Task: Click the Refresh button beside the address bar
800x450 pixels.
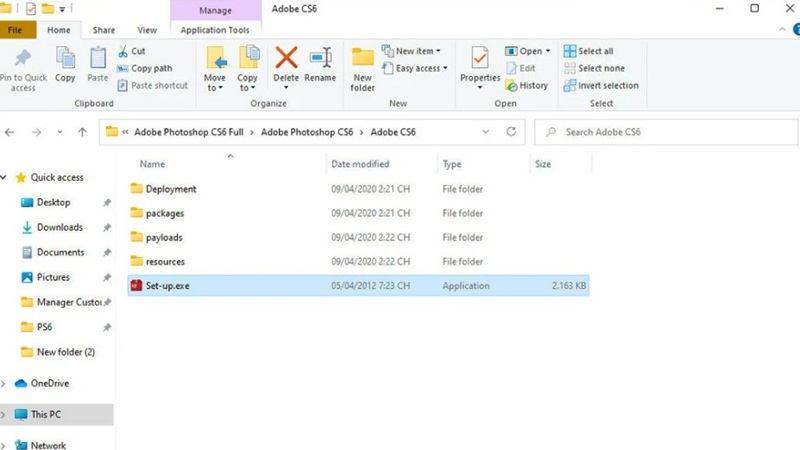Action: 511,132
